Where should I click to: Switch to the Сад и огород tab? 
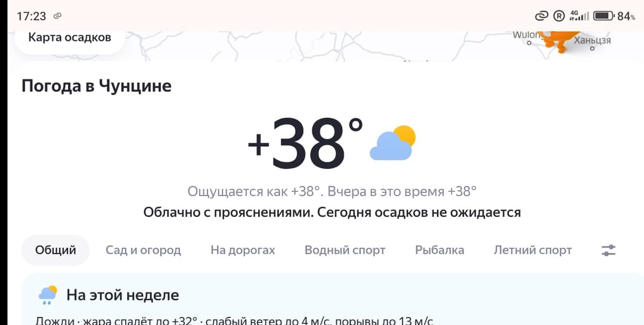[142, 249]
